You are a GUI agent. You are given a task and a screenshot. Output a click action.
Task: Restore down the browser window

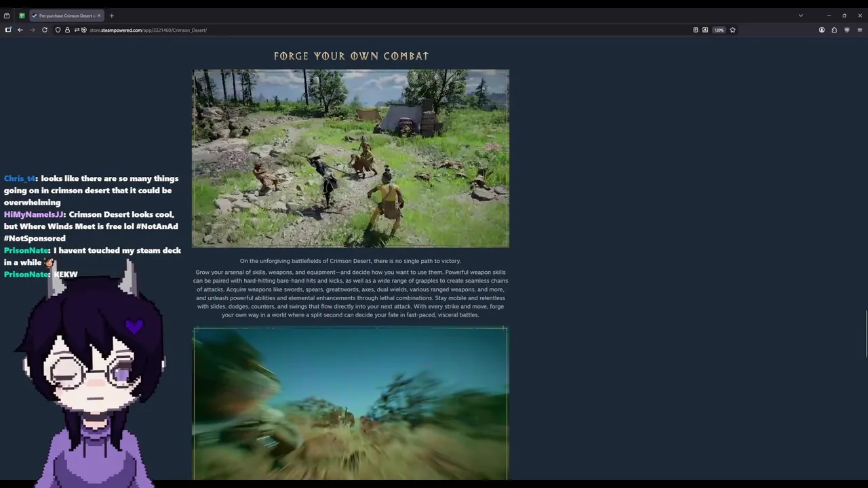click(844, 16)
